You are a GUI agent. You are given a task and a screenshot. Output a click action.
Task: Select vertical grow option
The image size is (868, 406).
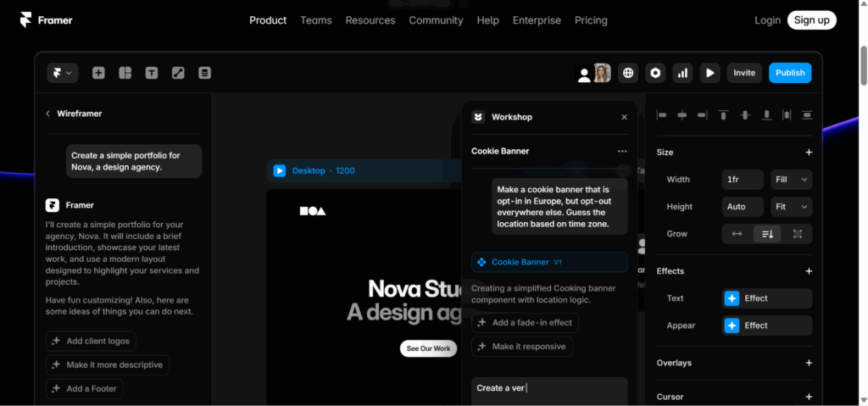(x=767, y=234)
